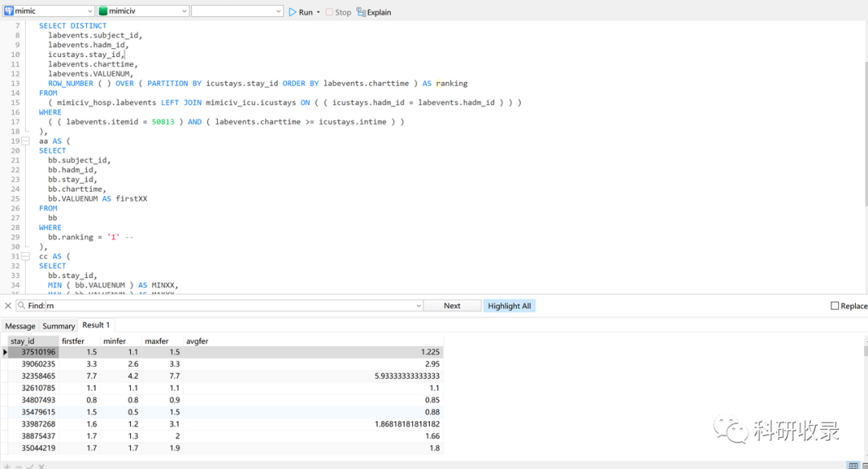Click the magnifier icon in Find bar
This screenshot has width=868, height=469.
(21, 305)
